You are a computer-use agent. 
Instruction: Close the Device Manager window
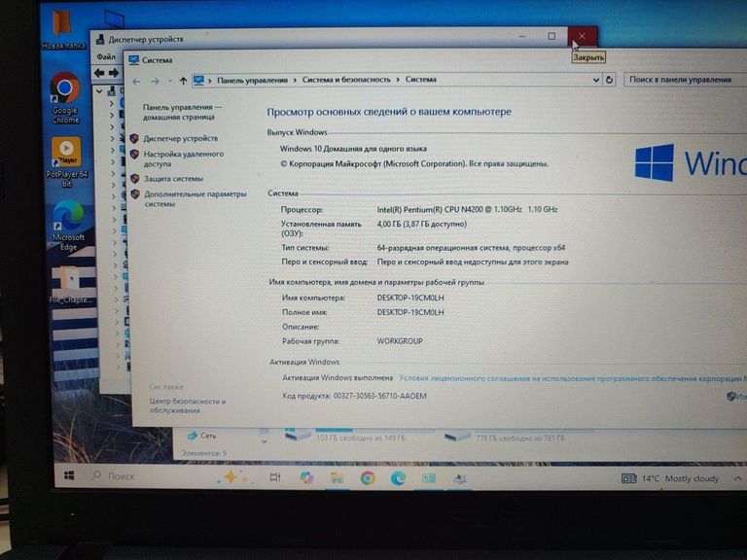(582, 36)
